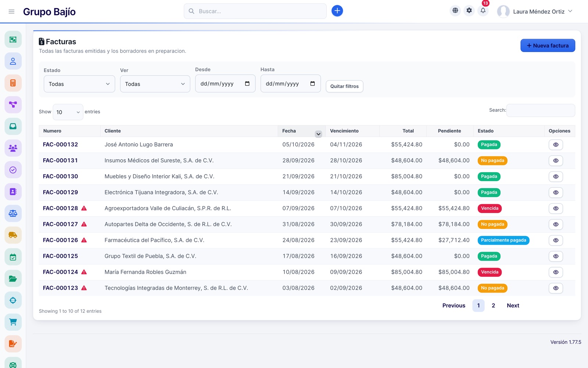Go to the Previous page
Image resolution: width=588 pixels, height=368 pixels.
(x=454, y=305)
